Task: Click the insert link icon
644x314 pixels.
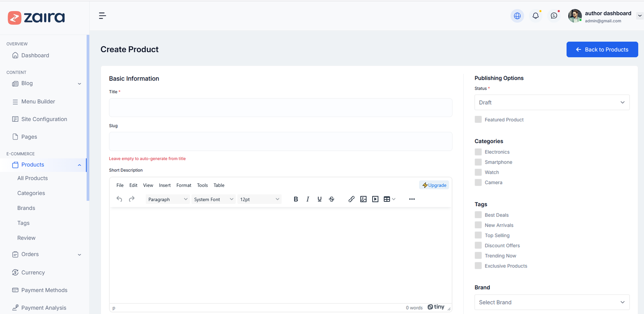Action: pos(351,199)
